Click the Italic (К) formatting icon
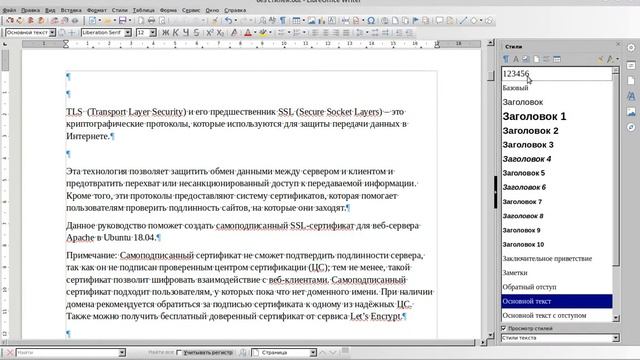This screenshot has height=360, width=640. tap(176, 33)
